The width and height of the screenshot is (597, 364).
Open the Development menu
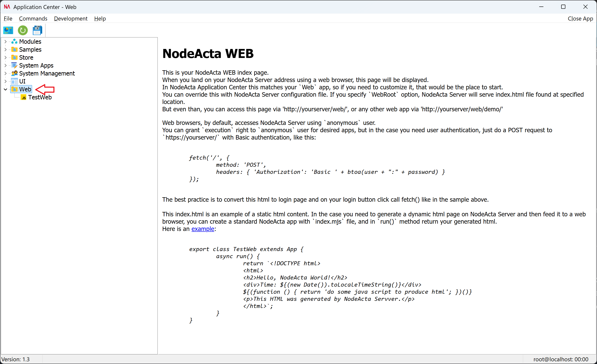click(x=71, y=18)
